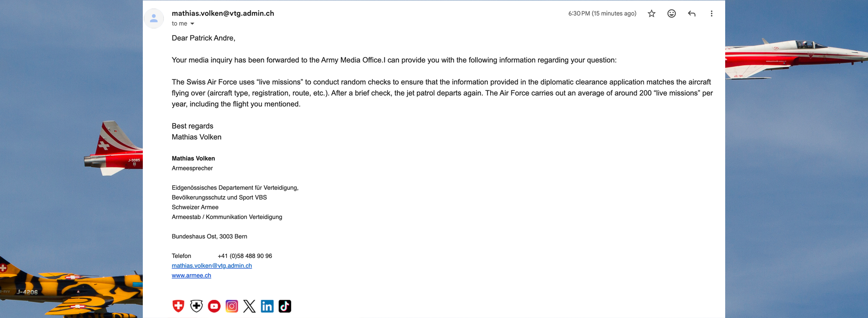Add an emoji reaction to the email
This screenshot has height=318, width=868.
pos(671,14)
